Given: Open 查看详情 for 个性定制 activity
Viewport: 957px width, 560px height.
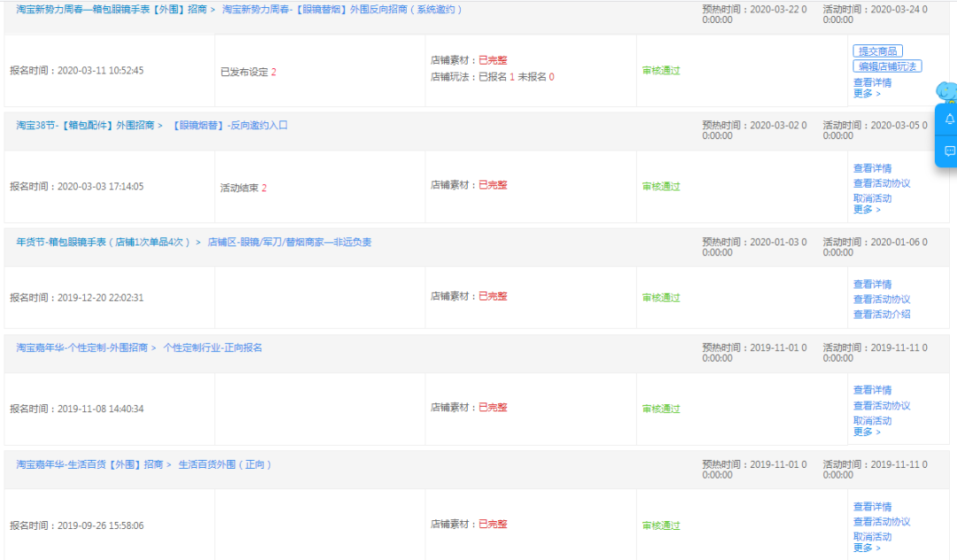Looking at the screenshot, I should 872,390.
